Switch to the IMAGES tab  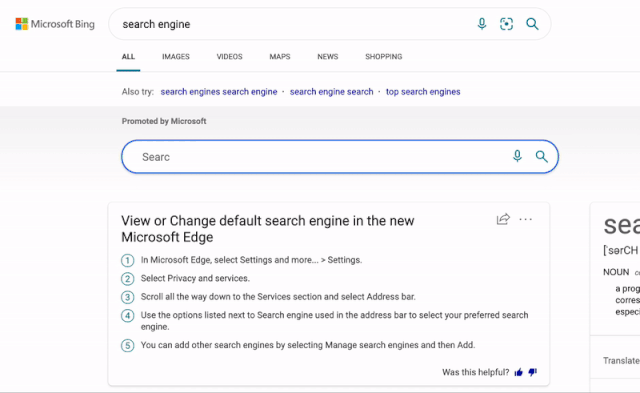176,57
